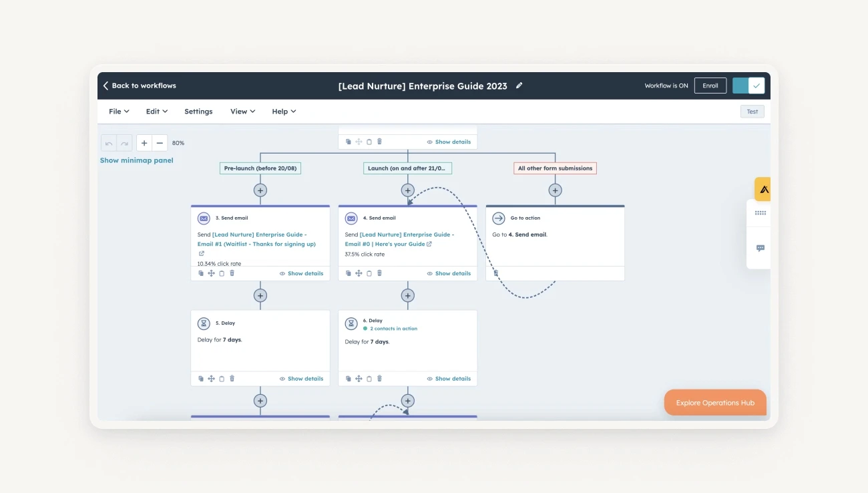The image size is (868, 493).
Task: Redo the last change
Action: pos(124,143)
